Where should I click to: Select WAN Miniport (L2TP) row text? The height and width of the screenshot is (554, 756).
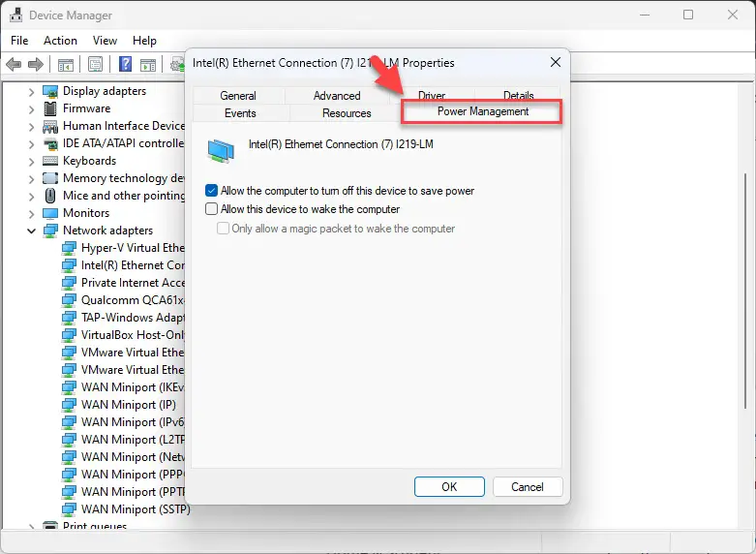pos(133,440)
